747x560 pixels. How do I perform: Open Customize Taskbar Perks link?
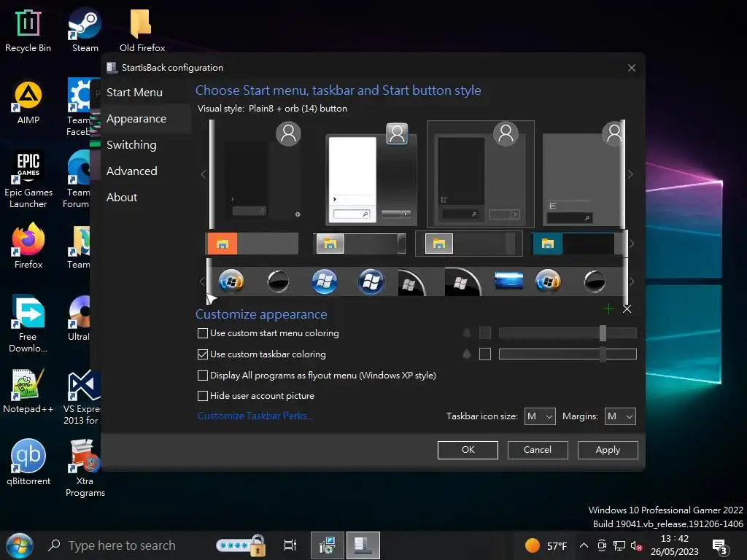(x=255, y=416)
